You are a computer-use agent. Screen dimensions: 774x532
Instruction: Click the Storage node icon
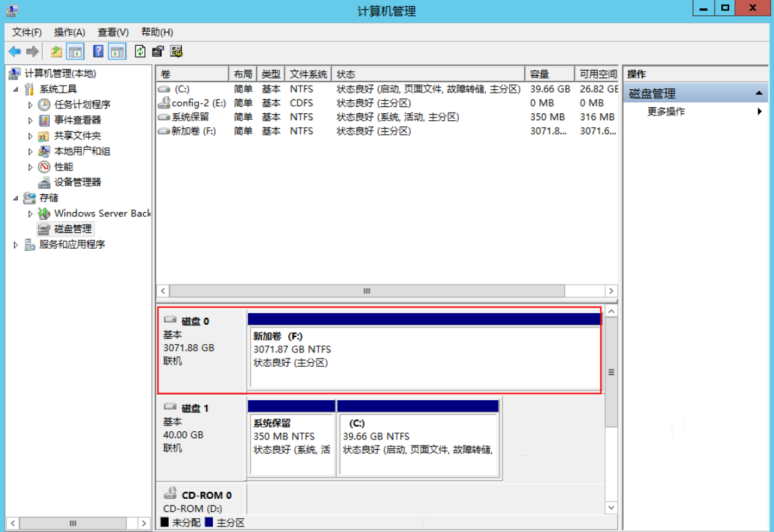29,198
